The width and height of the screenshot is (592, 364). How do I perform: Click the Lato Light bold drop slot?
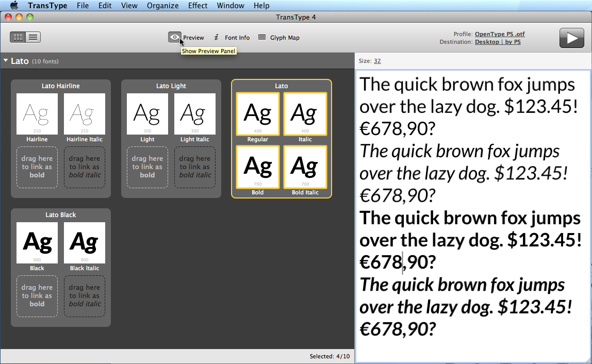click(147, 167)
